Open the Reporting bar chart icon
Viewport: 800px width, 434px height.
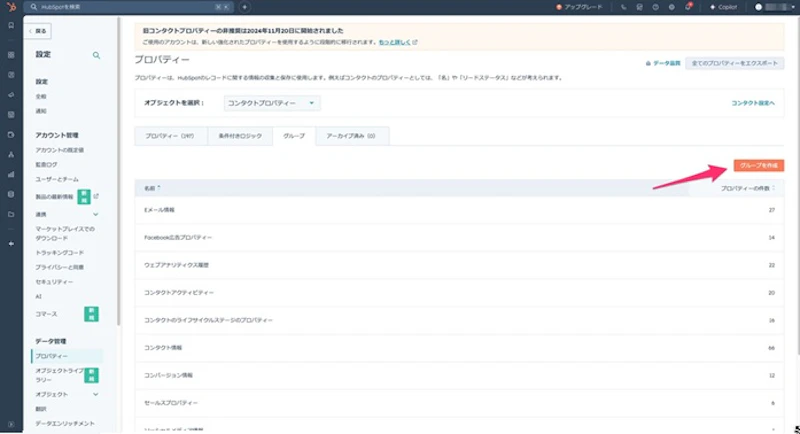pos(11,174)
